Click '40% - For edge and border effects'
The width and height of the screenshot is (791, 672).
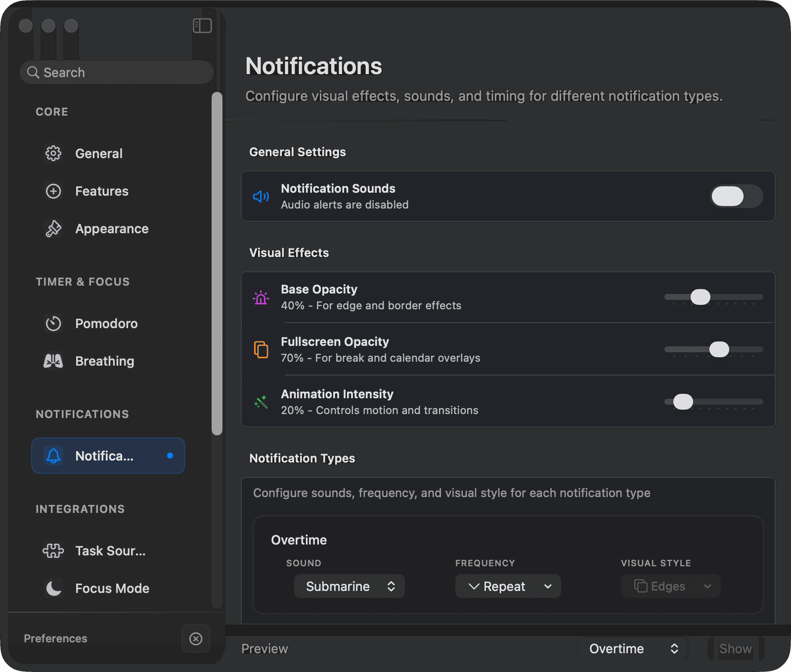(371, 305)
